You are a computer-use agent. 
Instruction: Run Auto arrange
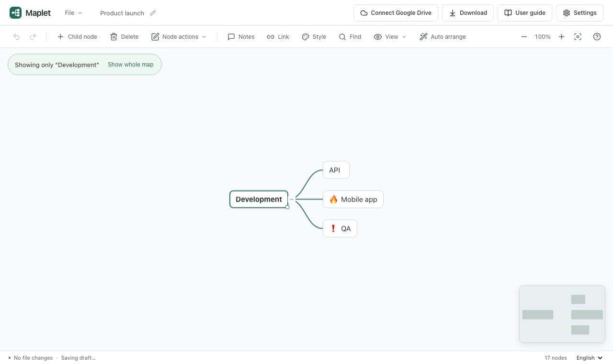(443, 37)
